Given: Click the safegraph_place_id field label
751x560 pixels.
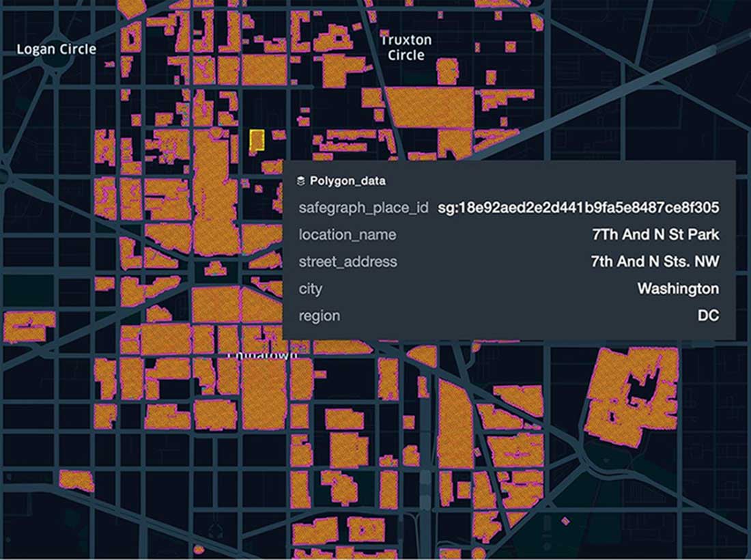Looking at the screenshot, I should pos(363,208).
